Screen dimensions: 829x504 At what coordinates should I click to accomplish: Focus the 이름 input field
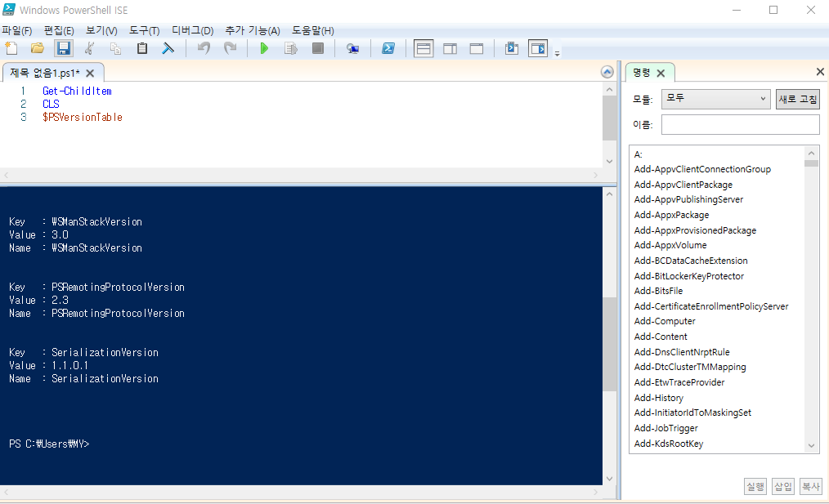pos(740,125)
